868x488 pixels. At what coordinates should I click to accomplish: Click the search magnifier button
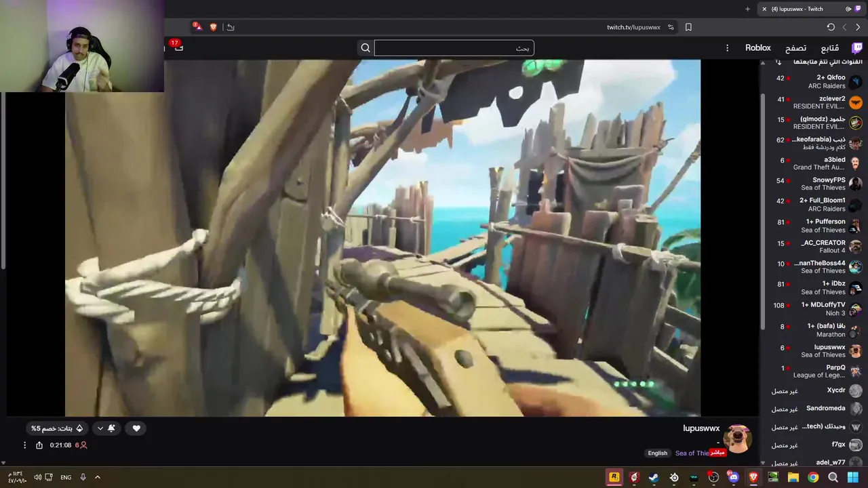coord(366,48)
